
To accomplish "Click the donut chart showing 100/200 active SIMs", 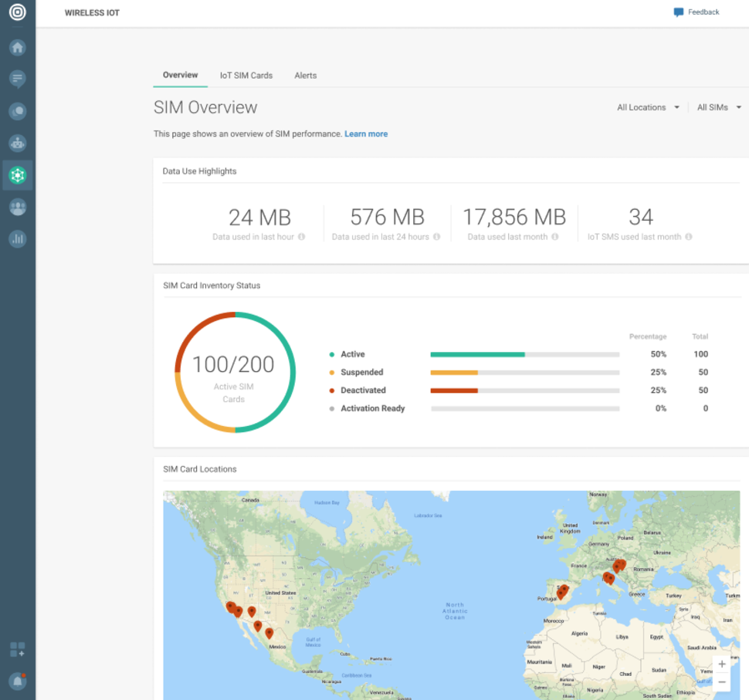I will pos(235,372).
